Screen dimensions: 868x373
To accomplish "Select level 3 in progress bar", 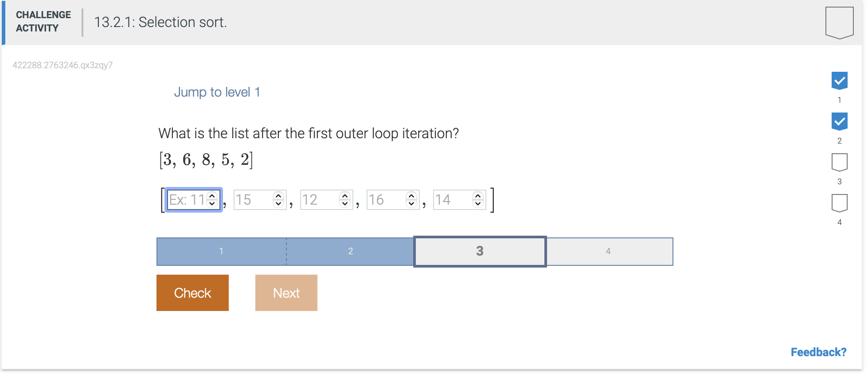I will 480,251.
